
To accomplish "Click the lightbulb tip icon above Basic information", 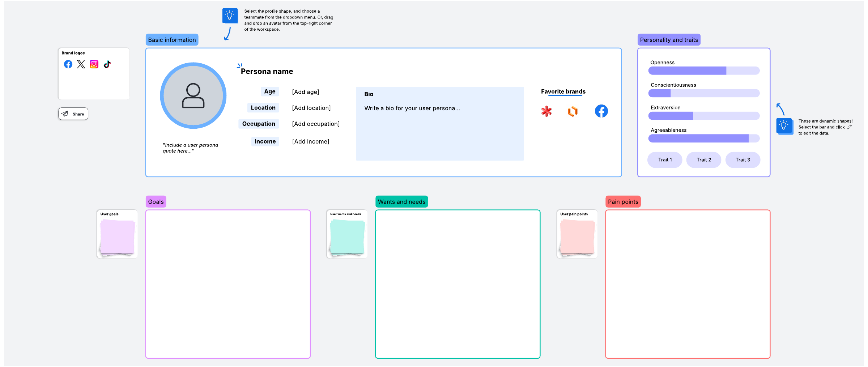I will click(230, 16).
